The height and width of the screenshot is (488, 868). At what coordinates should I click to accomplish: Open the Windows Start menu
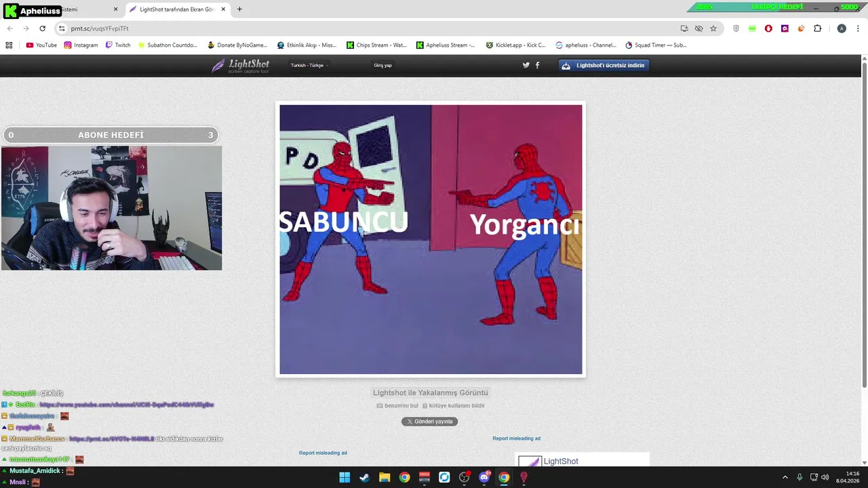(x=344, y=477)
